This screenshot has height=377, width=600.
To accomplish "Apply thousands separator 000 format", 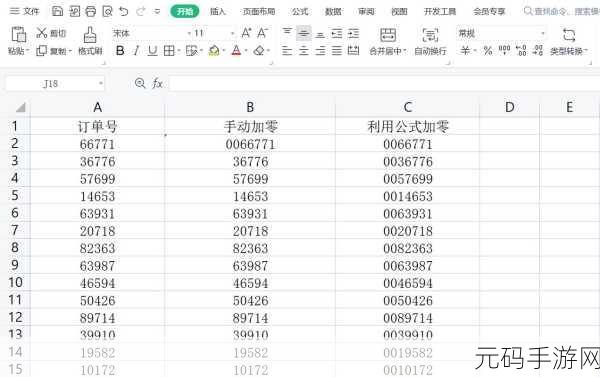I will click(504, 51).
